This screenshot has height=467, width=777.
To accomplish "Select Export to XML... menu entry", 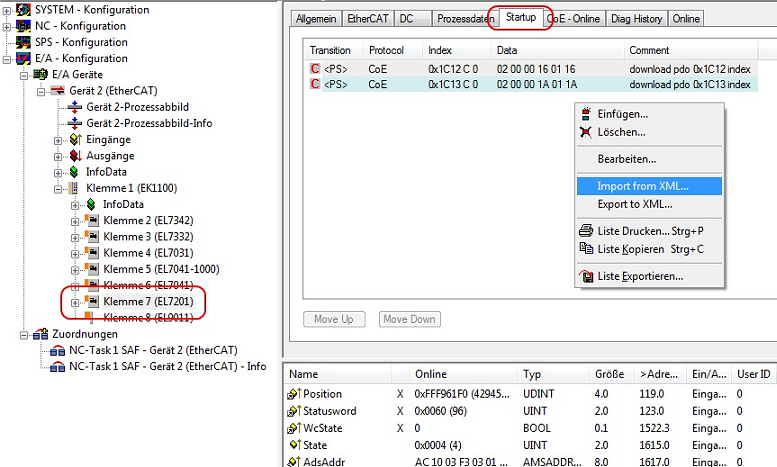I will (649, 204).
